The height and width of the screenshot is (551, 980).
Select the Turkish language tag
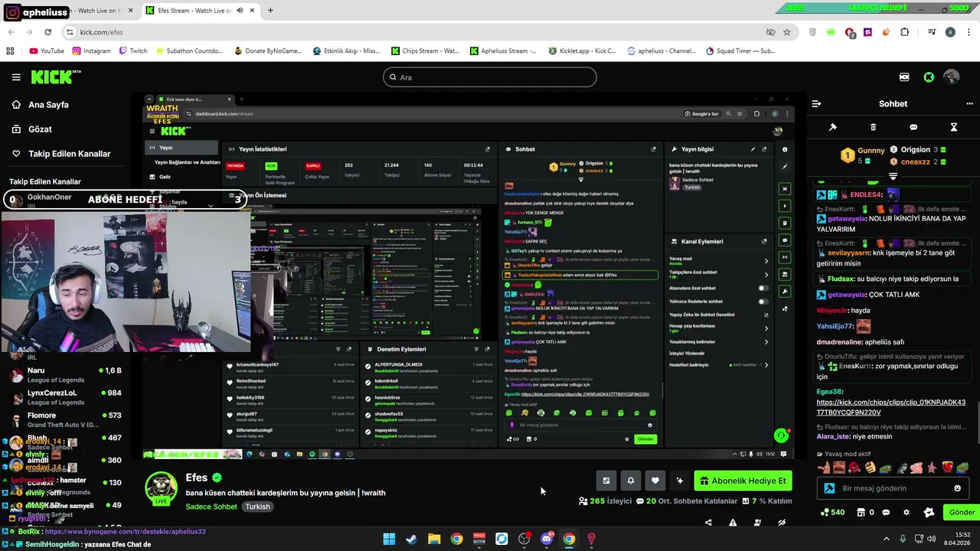click(x=257, y=507)
